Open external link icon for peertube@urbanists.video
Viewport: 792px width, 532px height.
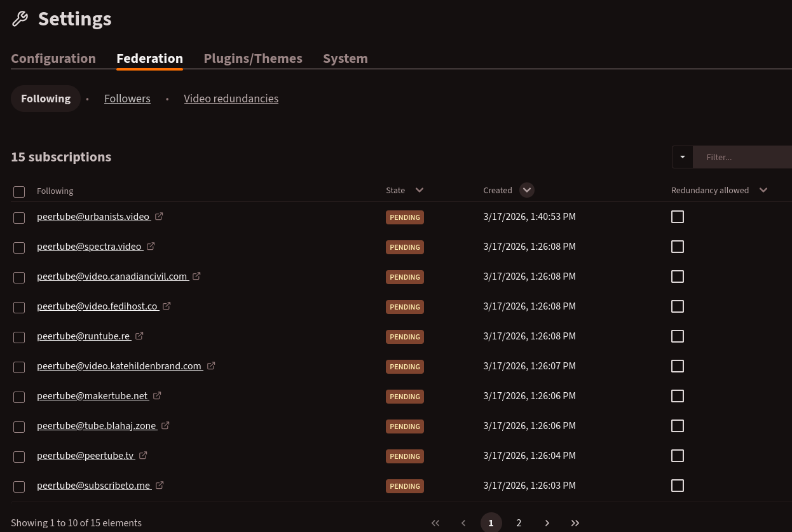point(159,216)
